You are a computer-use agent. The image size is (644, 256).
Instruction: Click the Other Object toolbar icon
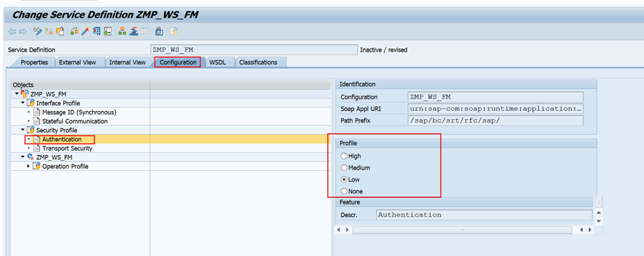[60, 31]
